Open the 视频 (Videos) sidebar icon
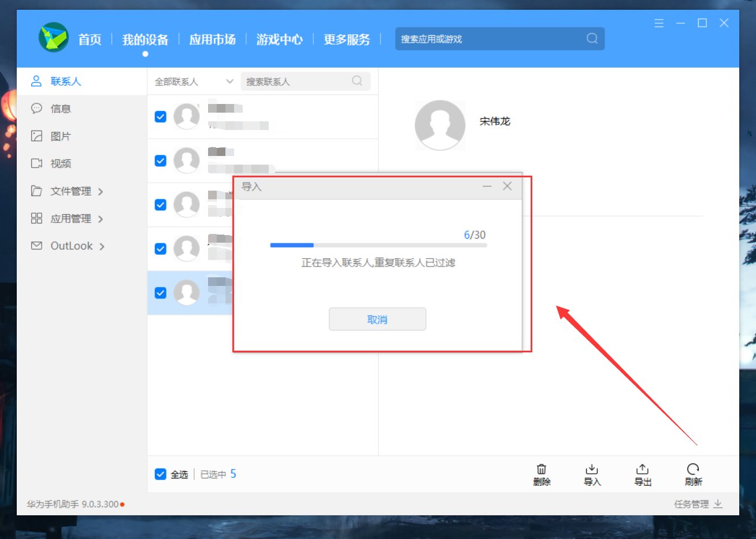756x539 pixels. coord(36,163)
